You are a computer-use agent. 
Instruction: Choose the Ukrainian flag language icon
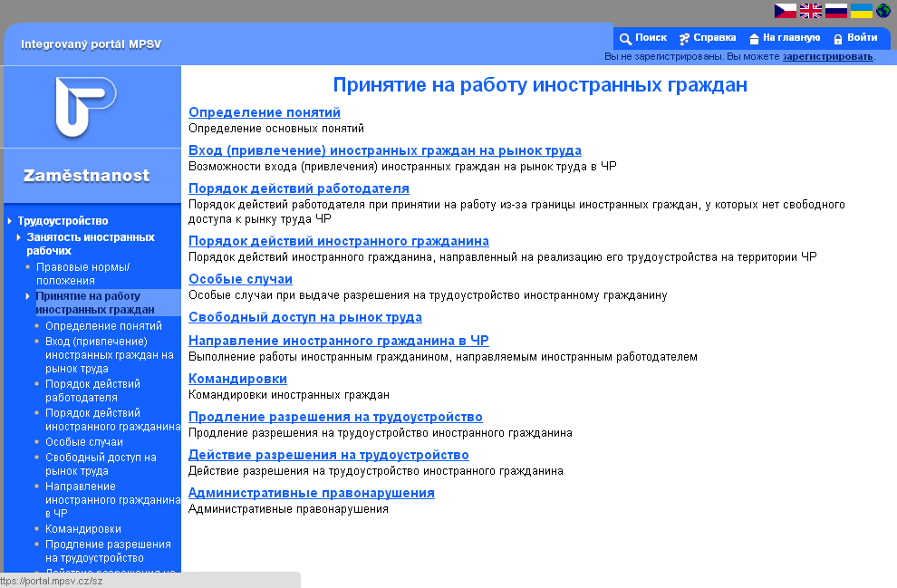[x=861, y=11]
